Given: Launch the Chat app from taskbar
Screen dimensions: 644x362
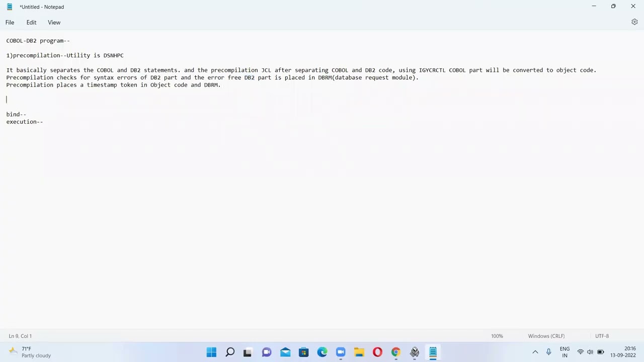Looking at the screenshot, I should coord(267,352).
